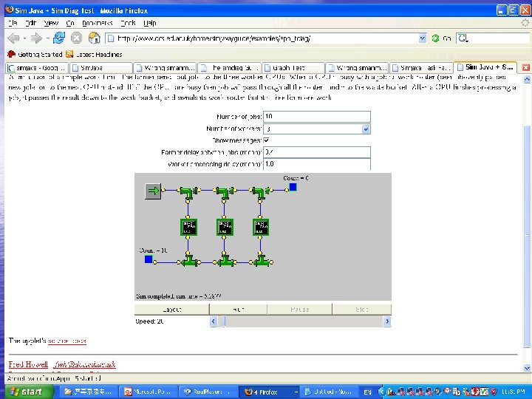The height and width of the screenshot is (399, 532).
Task: Open the Number of workers dropdown
Action: (x=366, y=129)
